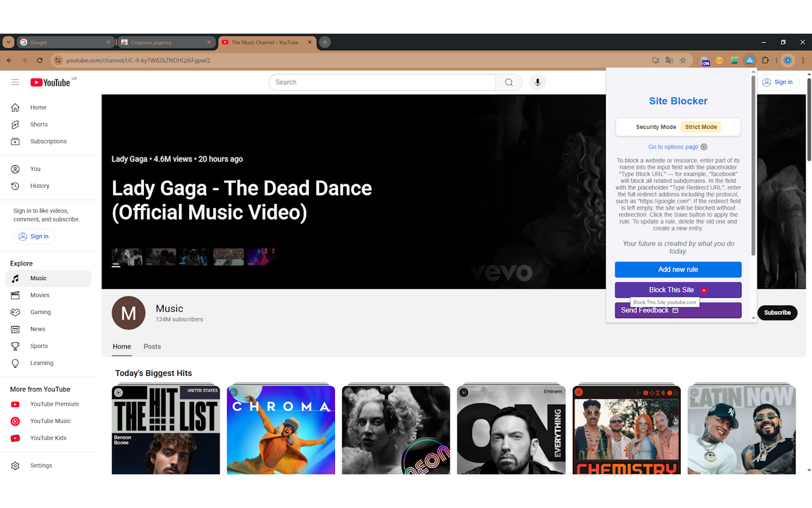This screenshot has width=812, height=508.
Task: Open the Movies explore icon
Action: 16,295
